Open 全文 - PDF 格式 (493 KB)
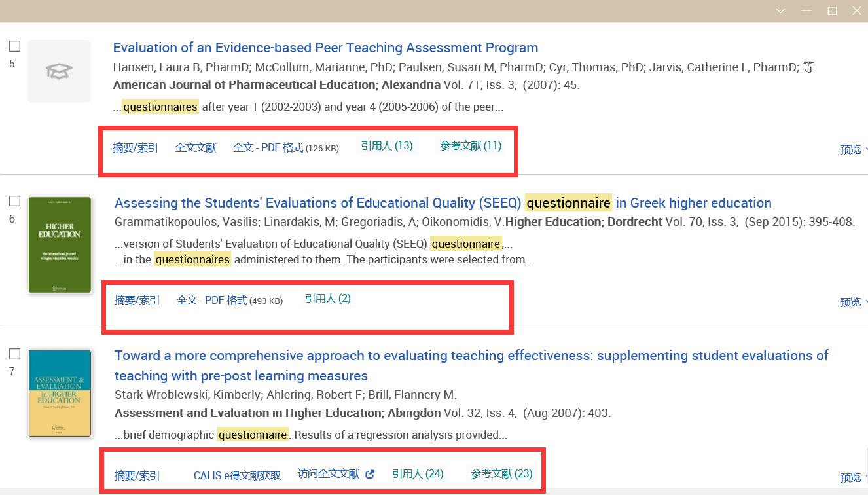The image size is (868, 495). 230,301
